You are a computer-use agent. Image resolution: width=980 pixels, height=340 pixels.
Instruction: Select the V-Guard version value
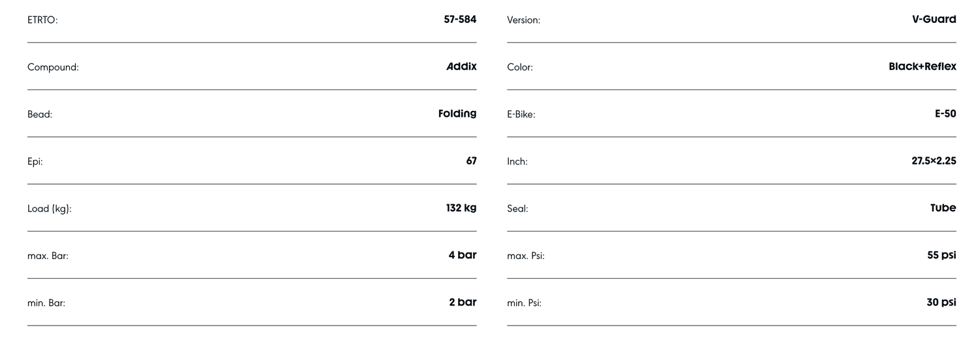(934, 20)
